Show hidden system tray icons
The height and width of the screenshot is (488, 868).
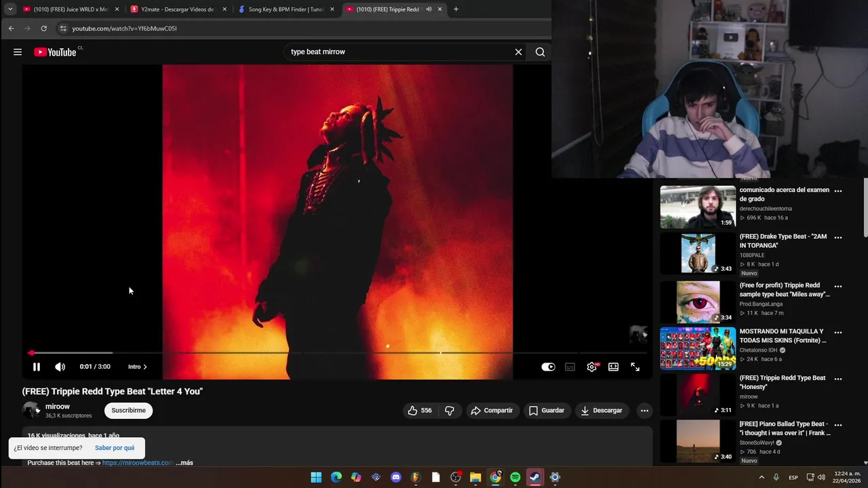(761, 477)
